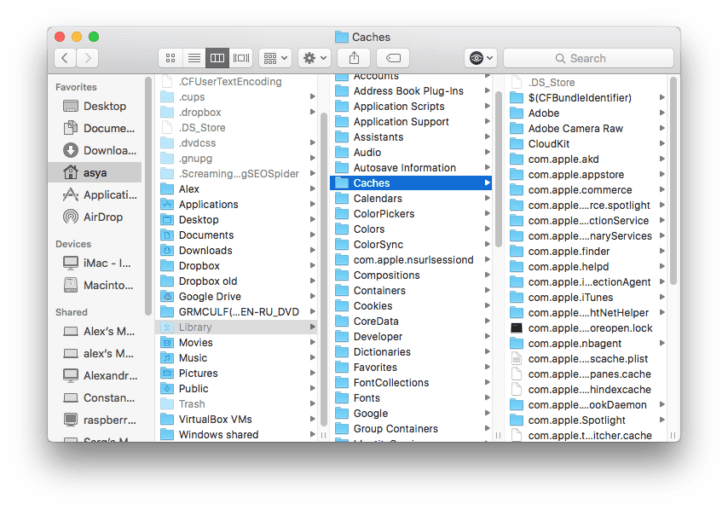Screen dimensions: 728x510
Task: Select the com.apple.helpd folder
Action: pyautogui.click(x=587, y=267)
